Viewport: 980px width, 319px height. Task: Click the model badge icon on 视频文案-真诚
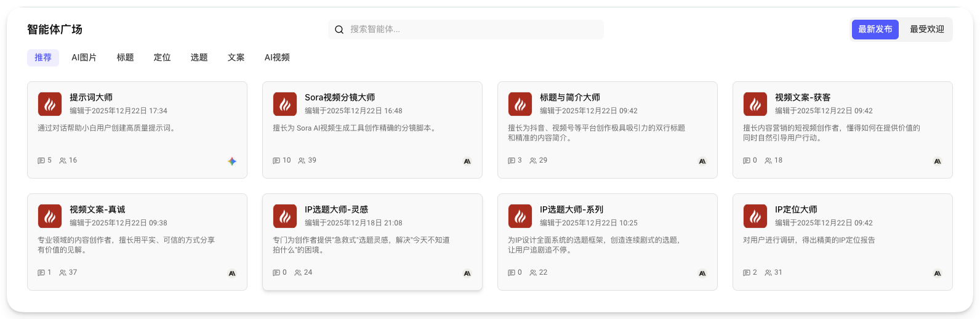click(x=232, y=273)
